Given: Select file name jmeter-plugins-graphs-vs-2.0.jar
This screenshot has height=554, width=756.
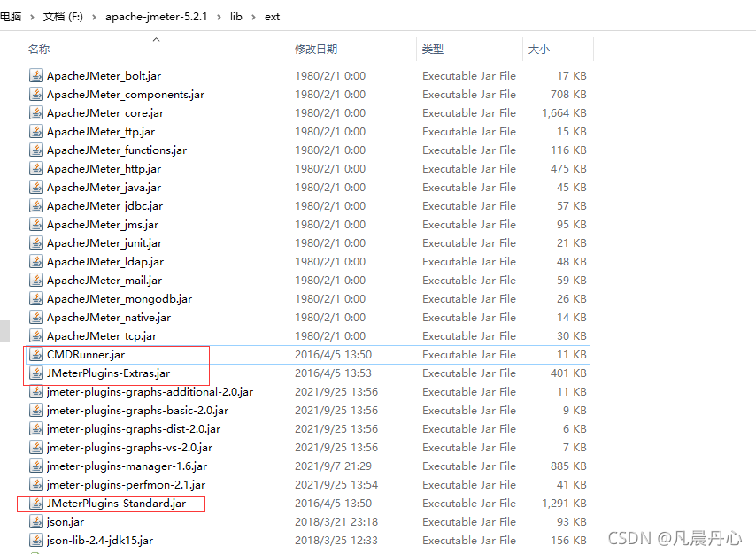Looking at the screenshot, I should click(x=130, y=448).
